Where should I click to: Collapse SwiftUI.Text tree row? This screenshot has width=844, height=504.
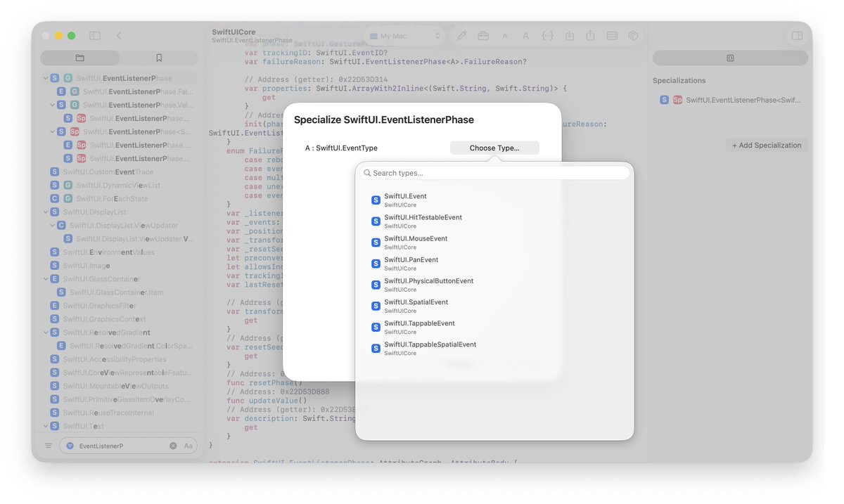click(45, 425)
